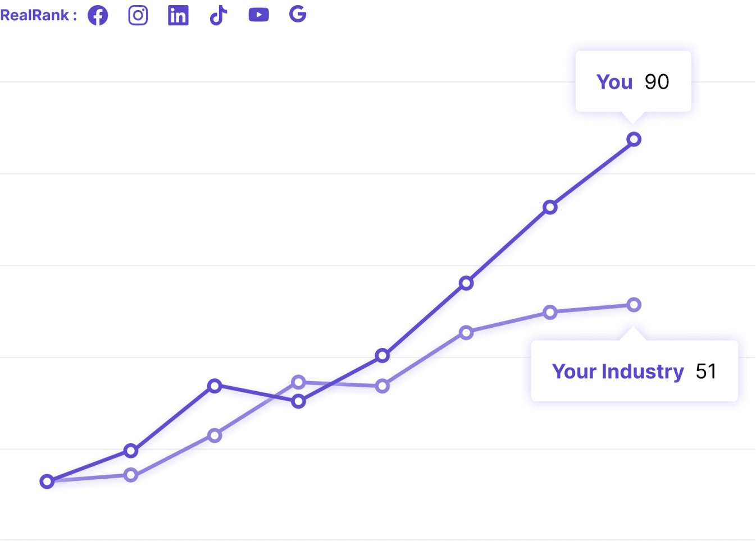This screenshot has width=756, height=541.
Task: Click the third data point on the You line
Action: point(215,386)
